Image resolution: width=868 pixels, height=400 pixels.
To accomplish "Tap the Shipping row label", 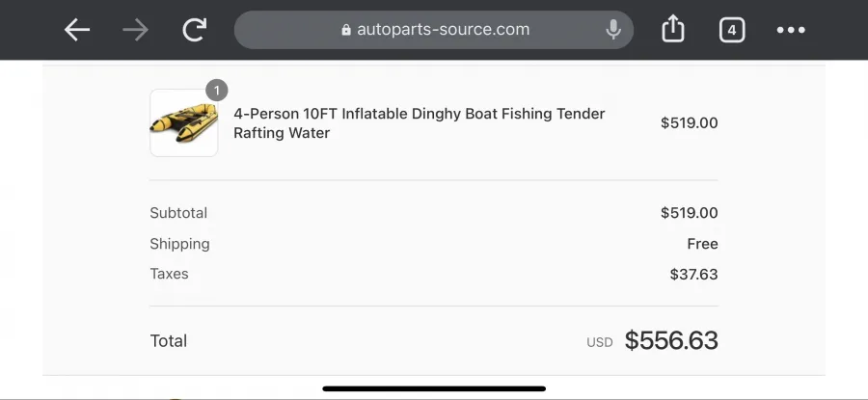I will coord(179,244).
